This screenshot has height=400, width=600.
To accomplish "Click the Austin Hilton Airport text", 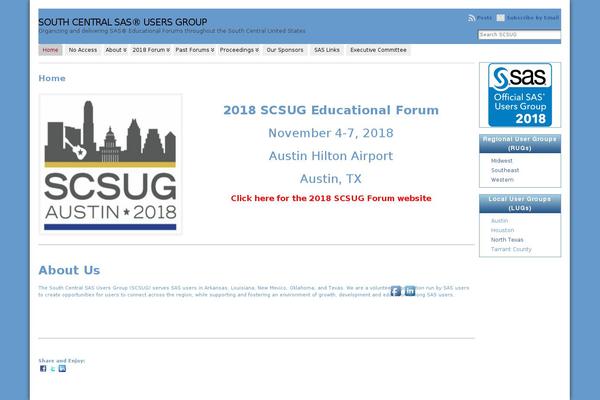I will (331, 156).
